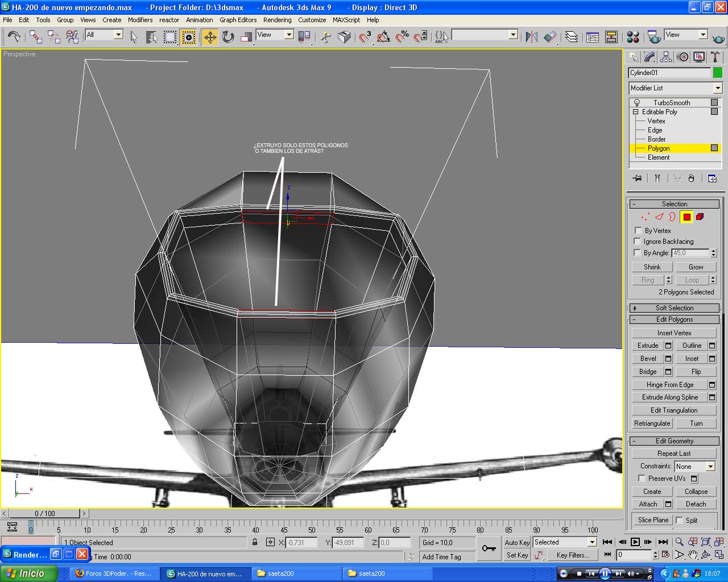Open the Schematic View

[x=611, y=38]
